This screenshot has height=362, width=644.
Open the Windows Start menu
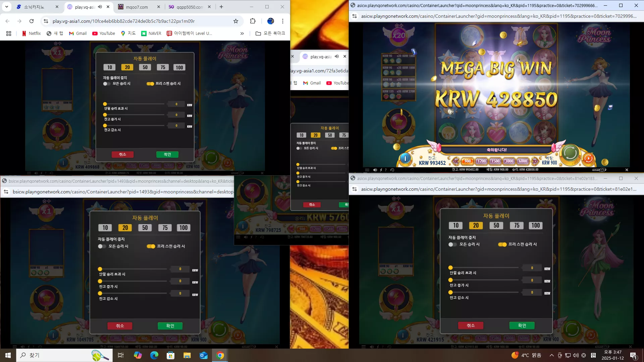(8, 355)
